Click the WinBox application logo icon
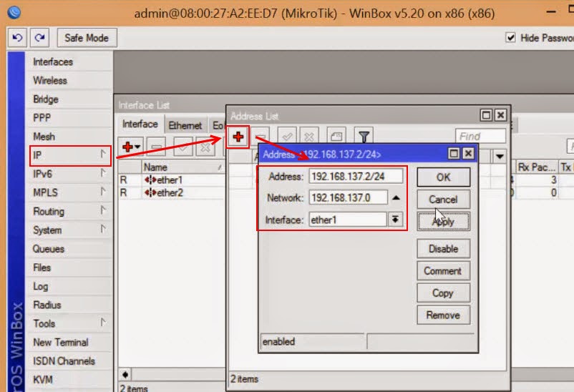The height and width of the screenshot is (392, 574). point(14,12)
